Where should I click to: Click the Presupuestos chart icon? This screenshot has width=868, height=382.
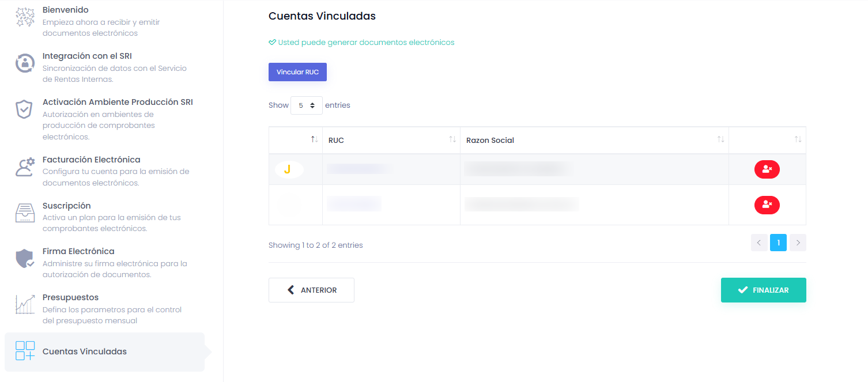25,304
